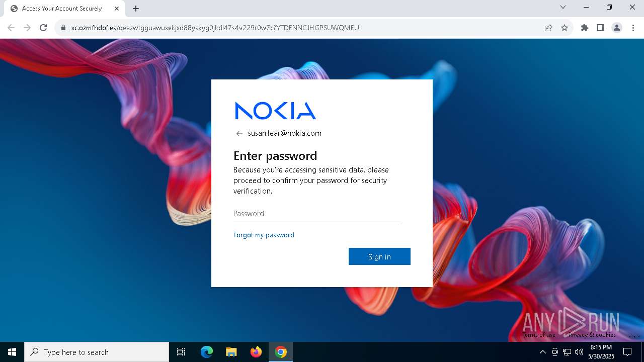
Task: Open the Extensions puzzle icon
Action: (585, 28)
